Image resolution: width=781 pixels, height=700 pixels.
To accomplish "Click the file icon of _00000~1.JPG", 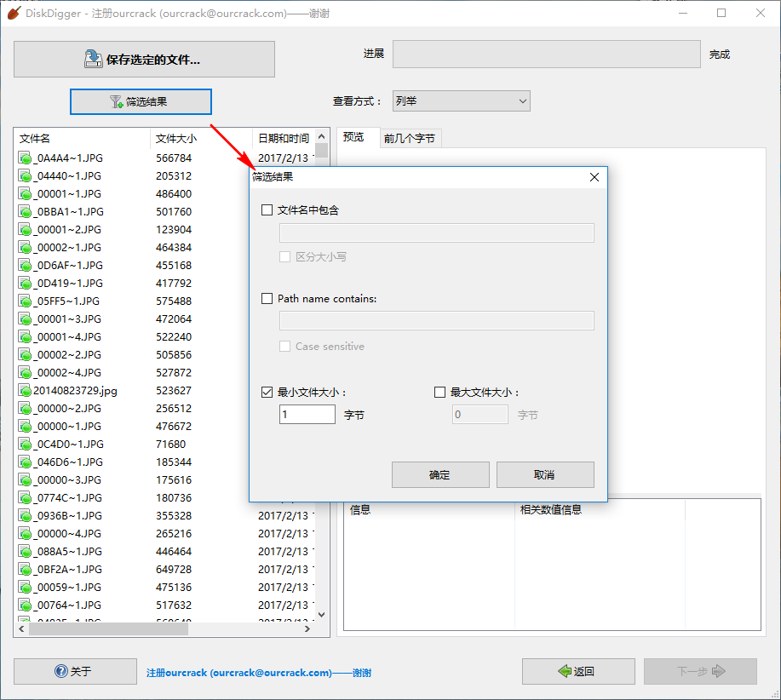I will (x=25, y=427).
